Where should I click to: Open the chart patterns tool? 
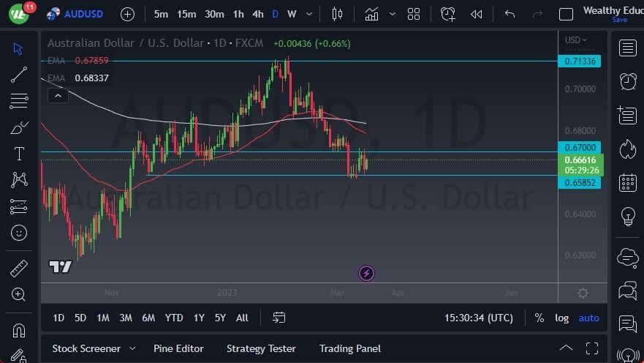[x=19, y=180]
